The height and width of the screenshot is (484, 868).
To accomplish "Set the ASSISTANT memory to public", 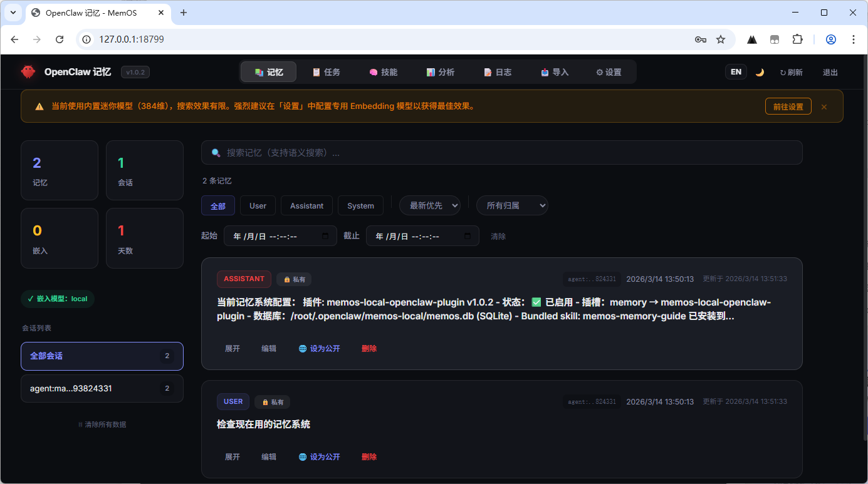I will [x=320, y=349].
